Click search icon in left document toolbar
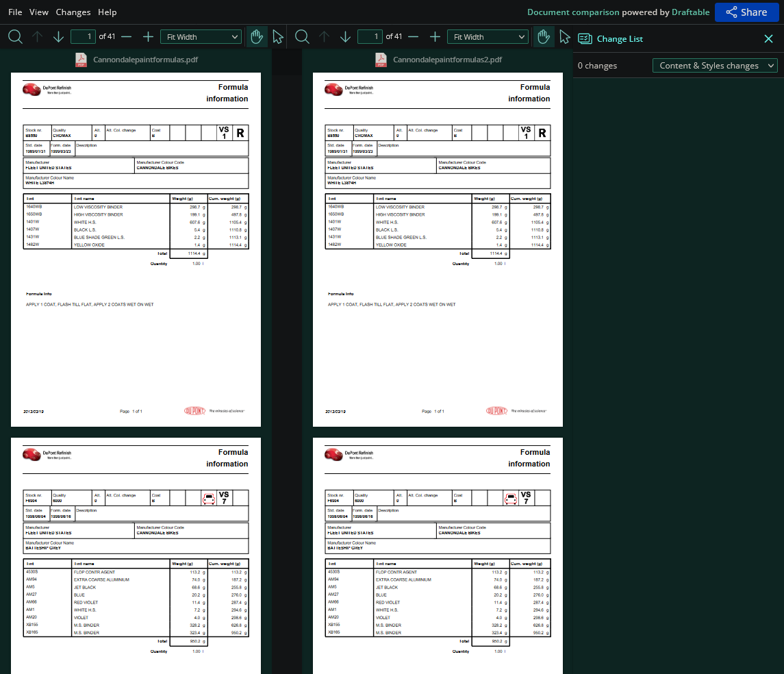This screenshot has height=674, width=784. [x=15, y=36]
